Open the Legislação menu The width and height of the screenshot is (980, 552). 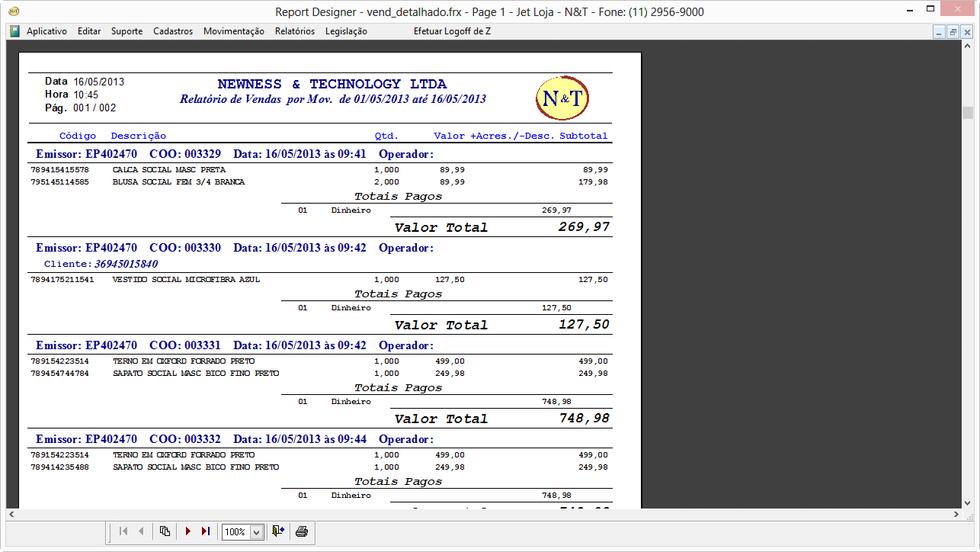346,31
